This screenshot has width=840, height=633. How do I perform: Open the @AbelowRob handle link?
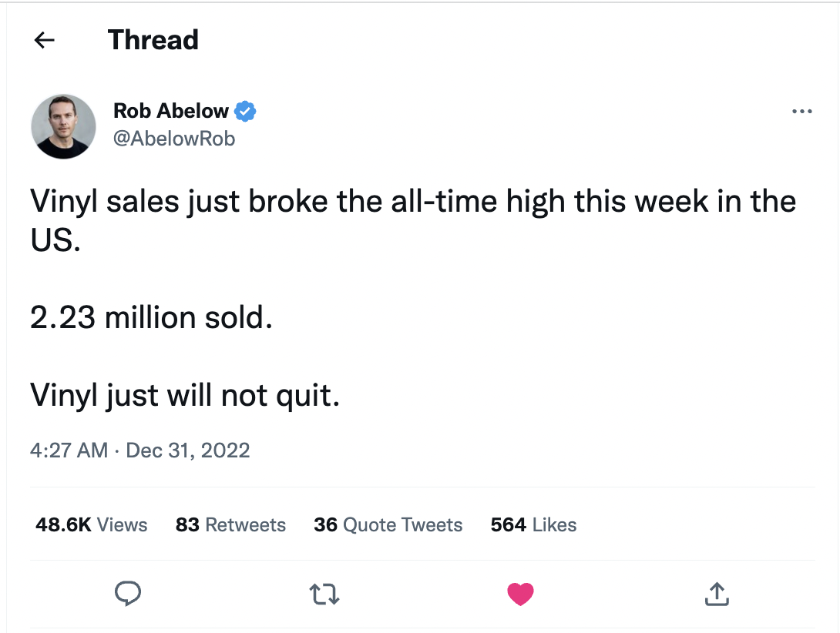[x=174, y=139]
